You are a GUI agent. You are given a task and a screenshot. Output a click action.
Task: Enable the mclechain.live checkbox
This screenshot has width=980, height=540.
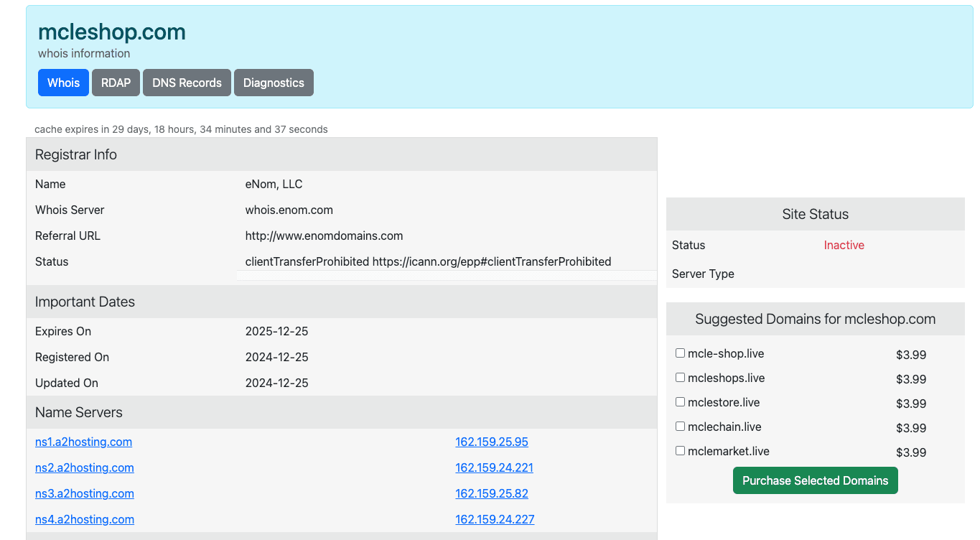pos(680,427)
